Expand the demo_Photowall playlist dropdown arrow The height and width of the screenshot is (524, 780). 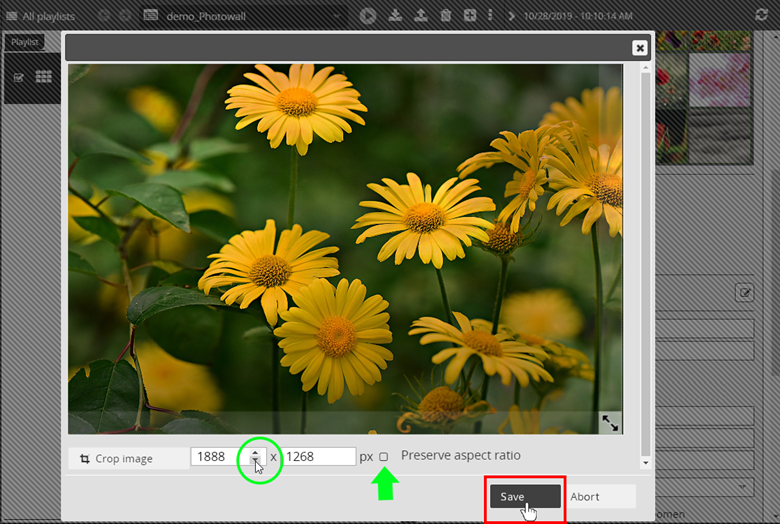tap(337, 16)
